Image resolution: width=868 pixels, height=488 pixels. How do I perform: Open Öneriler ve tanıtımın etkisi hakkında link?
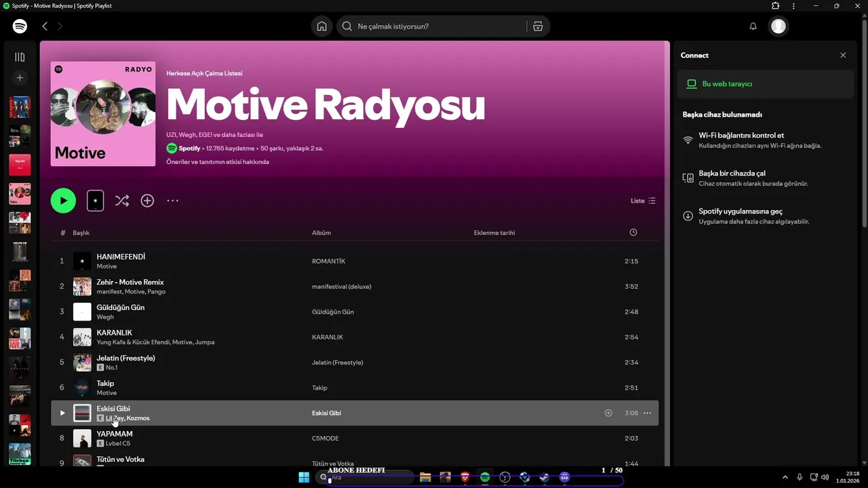click(218, 162)
